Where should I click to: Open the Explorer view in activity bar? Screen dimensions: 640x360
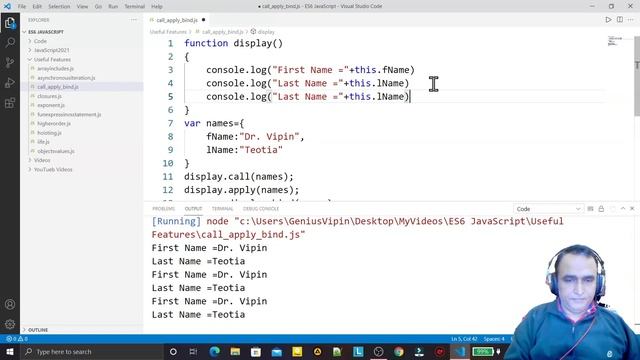pyautogui.click(x=10, y=23)
